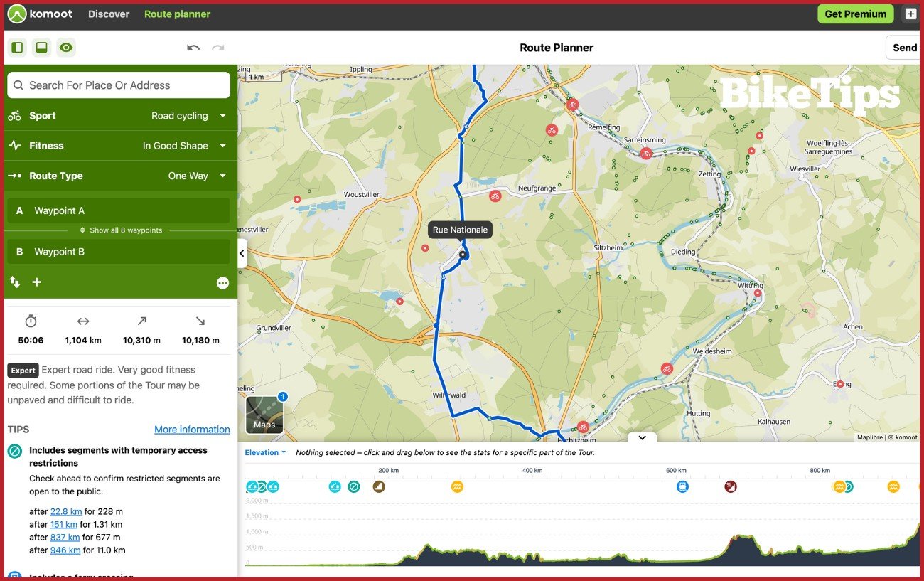Click the plus icon beside Get Premium

(x=910, y=14)
